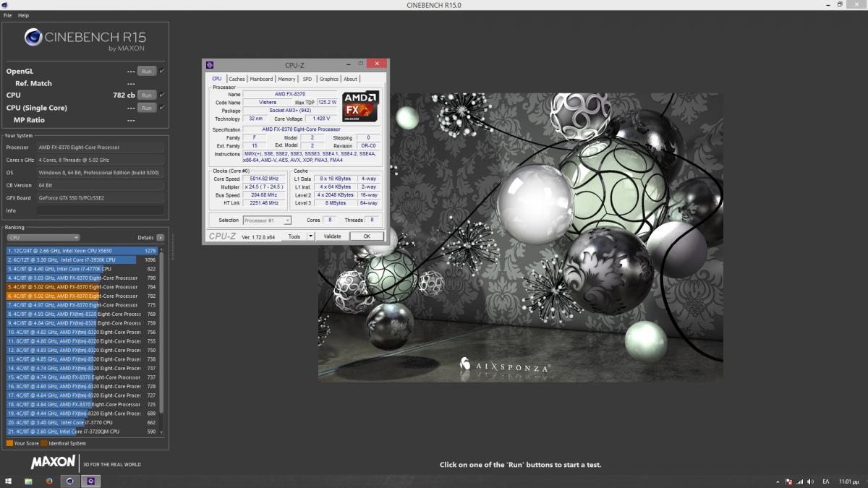Click the Core Speed 5014.62 MHz value
The image size is (868, 488).
tap(264, 179)
